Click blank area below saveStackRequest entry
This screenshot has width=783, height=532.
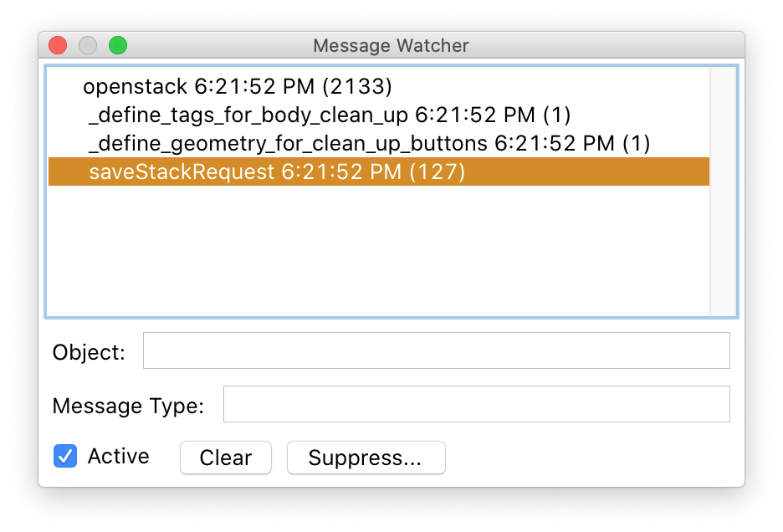coord(376,251)
